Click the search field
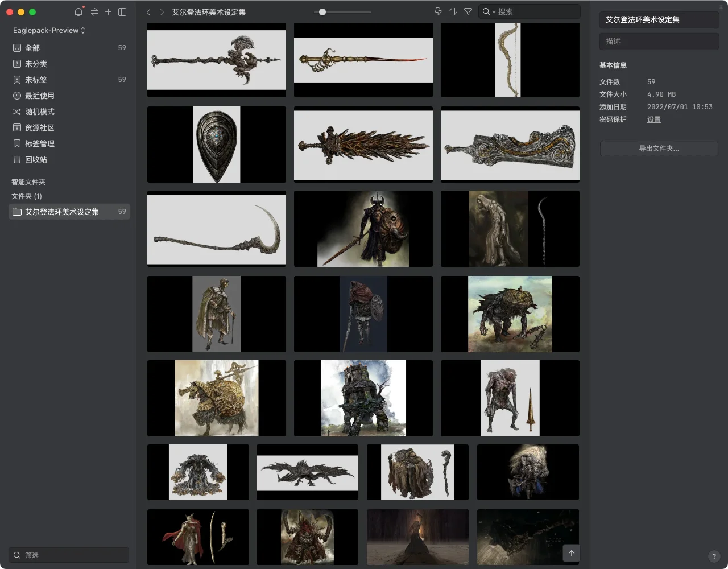This screenshot has width=728, height=569. pos(529,11)
